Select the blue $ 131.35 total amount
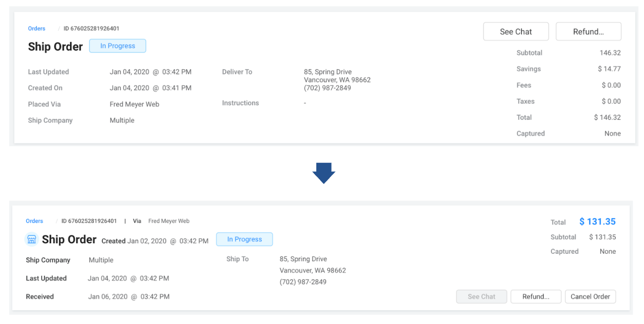The image size is (644, 324). 597,222
